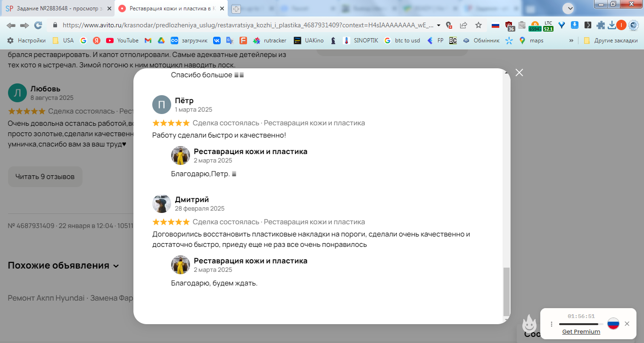Click Любовь's green avatar on background page
The width and height of the screenshot is (644, 343).
pos(17,93)
